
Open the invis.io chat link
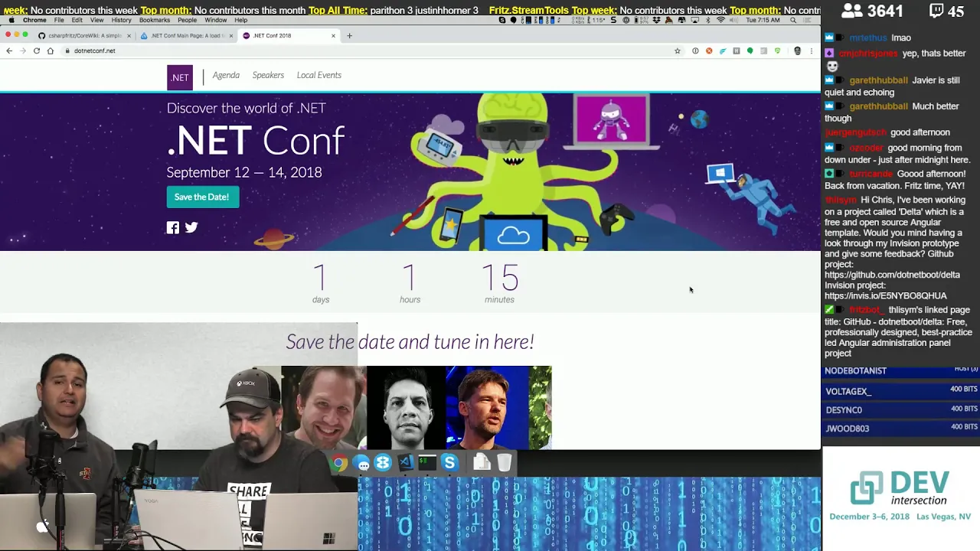coord(886,295)
